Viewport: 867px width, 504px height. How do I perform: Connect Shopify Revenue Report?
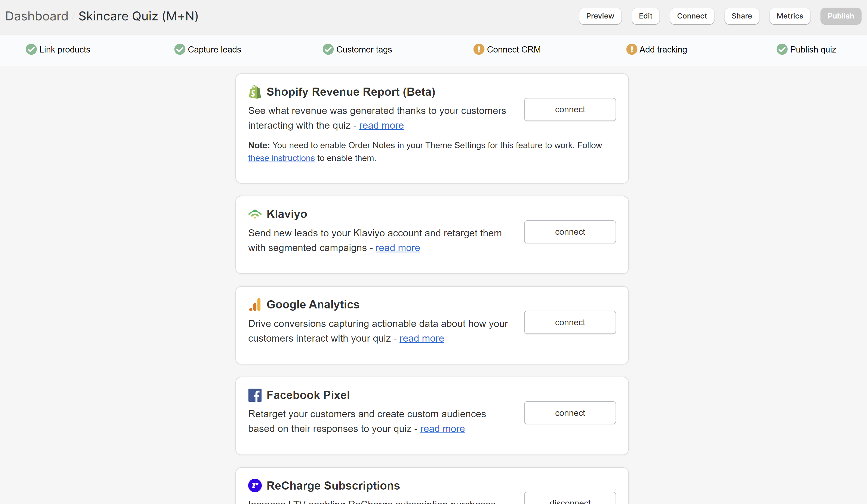pos(570,109)
